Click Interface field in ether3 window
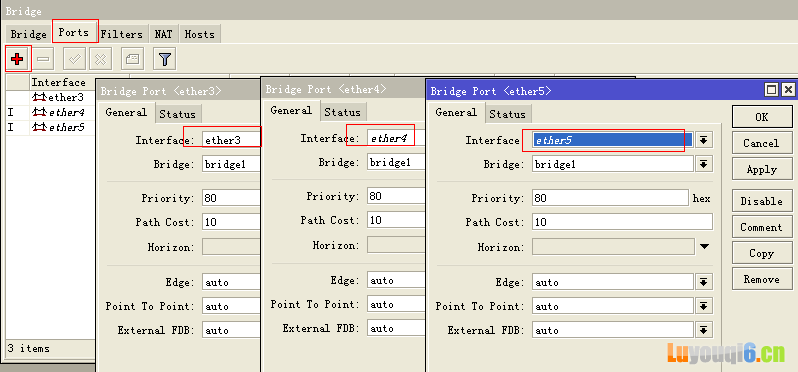Screen dimensions: 798x372 tap(231, 140)
